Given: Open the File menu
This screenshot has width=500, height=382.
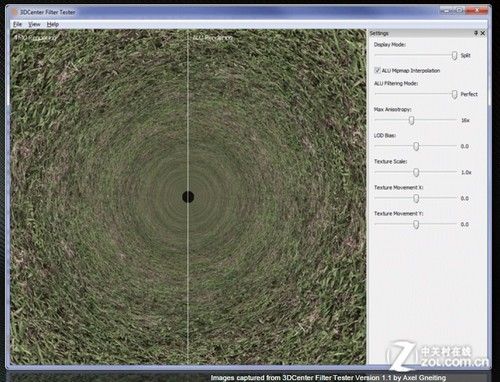Looking at the screenshot, I should tap(17, 24).
